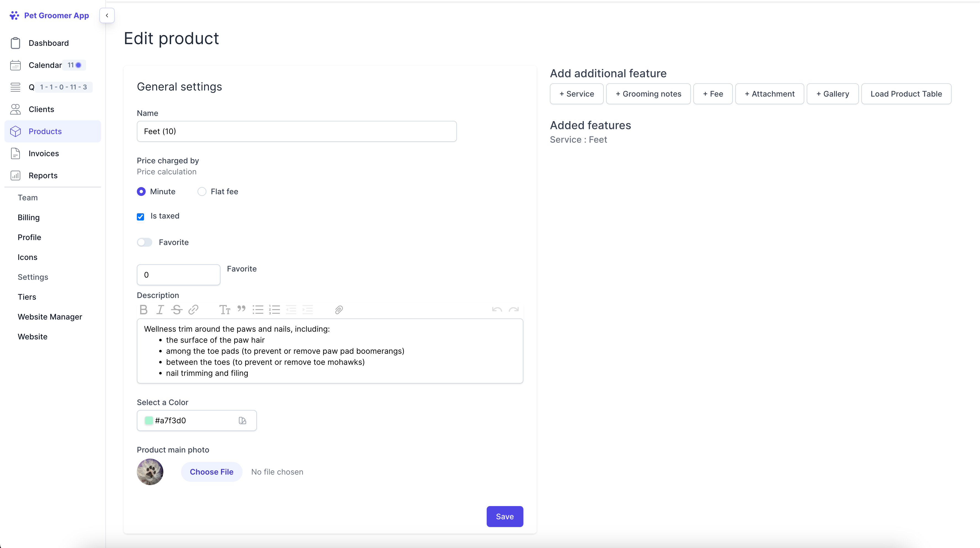980x548 pixels.
Task: Click the numbered list icon
Action: pos(274,310)
